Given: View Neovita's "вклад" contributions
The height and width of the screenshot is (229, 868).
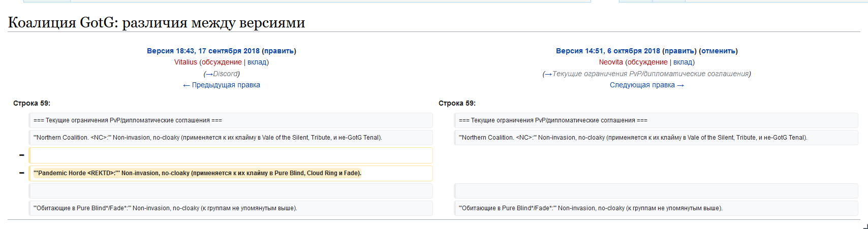Looking at the screenshot, I should click(x=683, y=62).
